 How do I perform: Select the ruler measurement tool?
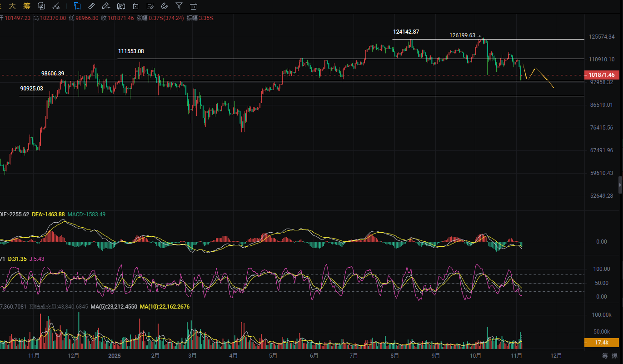click(x=91, y=6)
